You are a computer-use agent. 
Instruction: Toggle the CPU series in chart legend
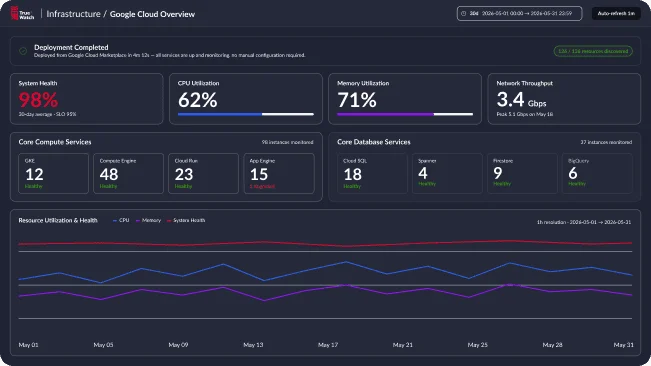point(121,220)
